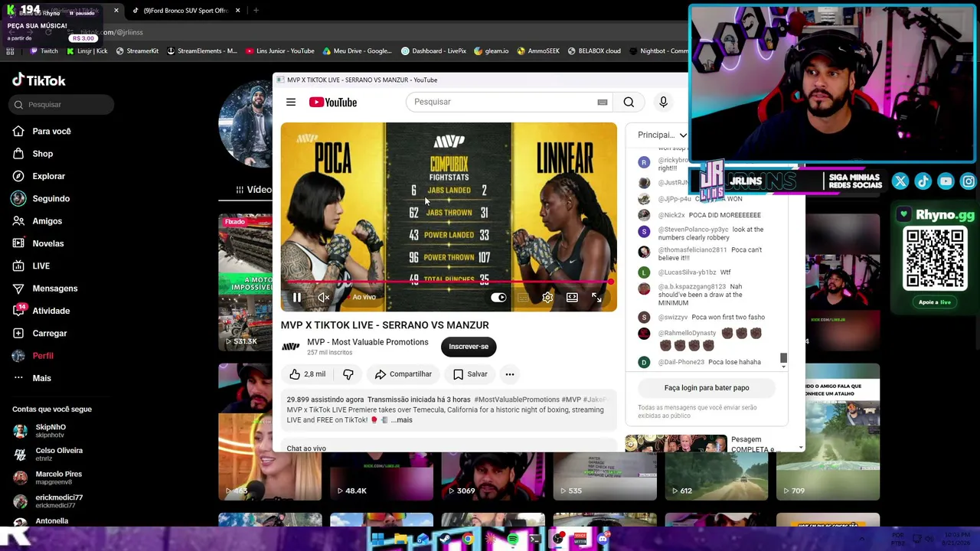Expand video description with ...mais

401,420
